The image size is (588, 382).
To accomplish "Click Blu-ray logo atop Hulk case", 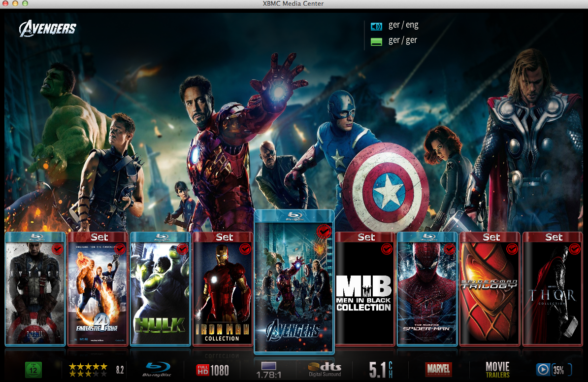I will (x=162, y=237).
